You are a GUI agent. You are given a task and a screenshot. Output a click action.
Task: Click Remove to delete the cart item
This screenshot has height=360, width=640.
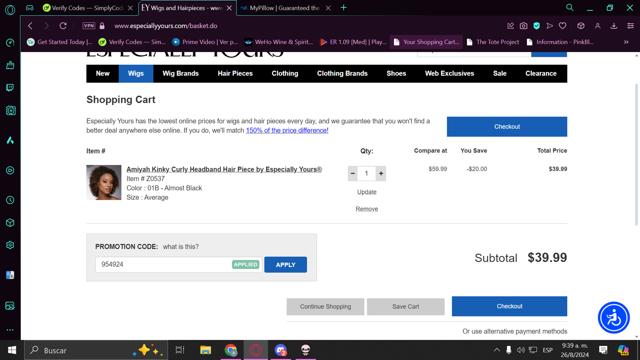pos(367,209)
